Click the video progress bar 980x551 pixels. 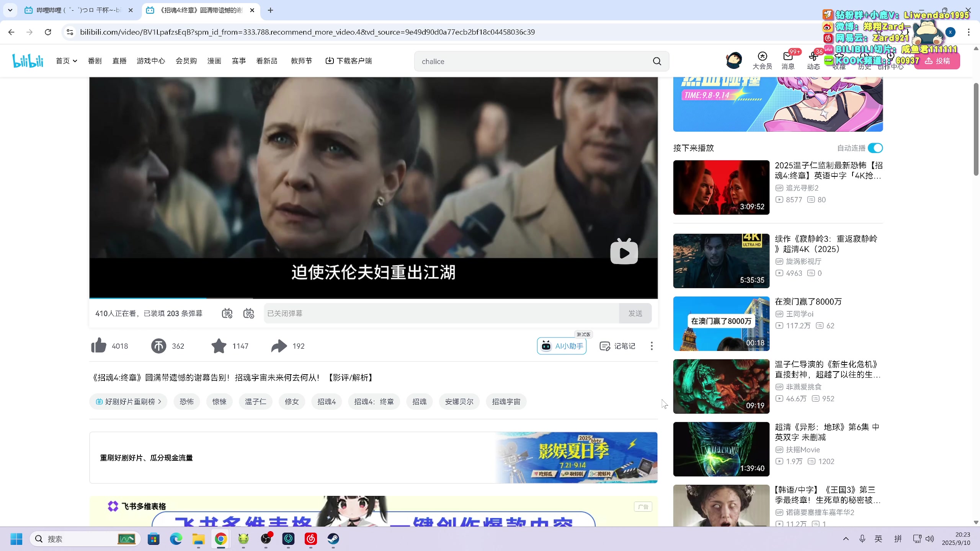click(373, 298)
